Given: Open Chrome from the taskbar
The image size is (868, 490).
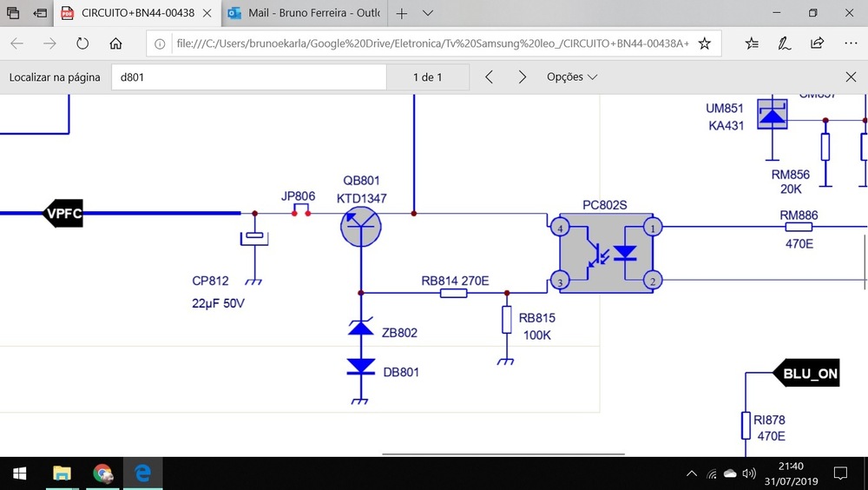Looking at the screenshot, I should [102, 473].
